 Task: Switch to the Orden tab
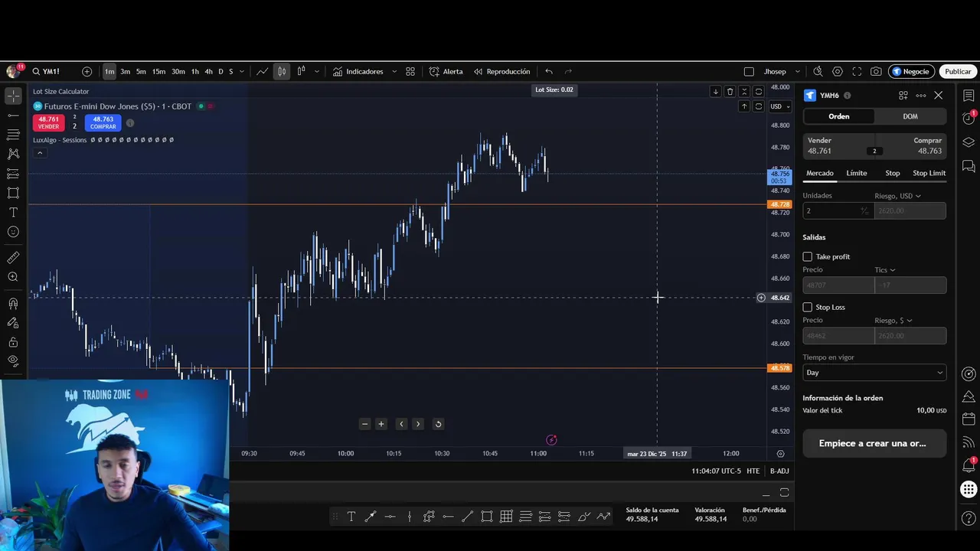coord(838,116)
